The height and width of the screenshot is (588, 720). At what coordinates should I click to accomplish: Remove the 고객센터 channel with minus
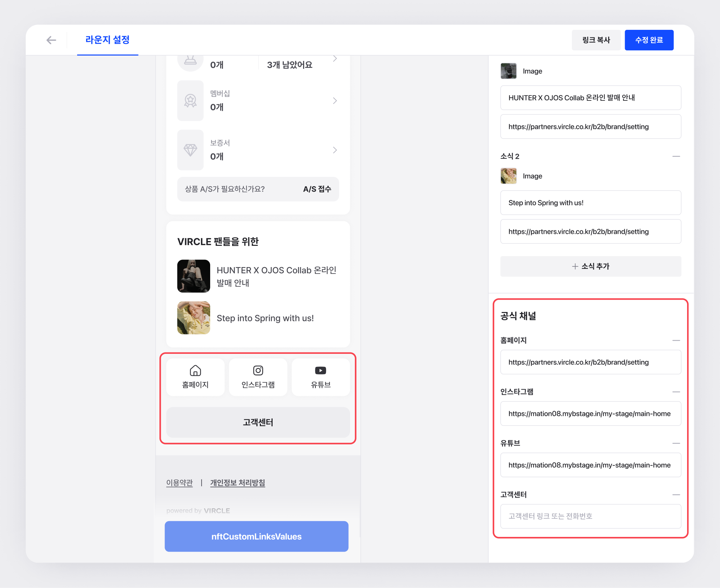(x=676, y=495)
